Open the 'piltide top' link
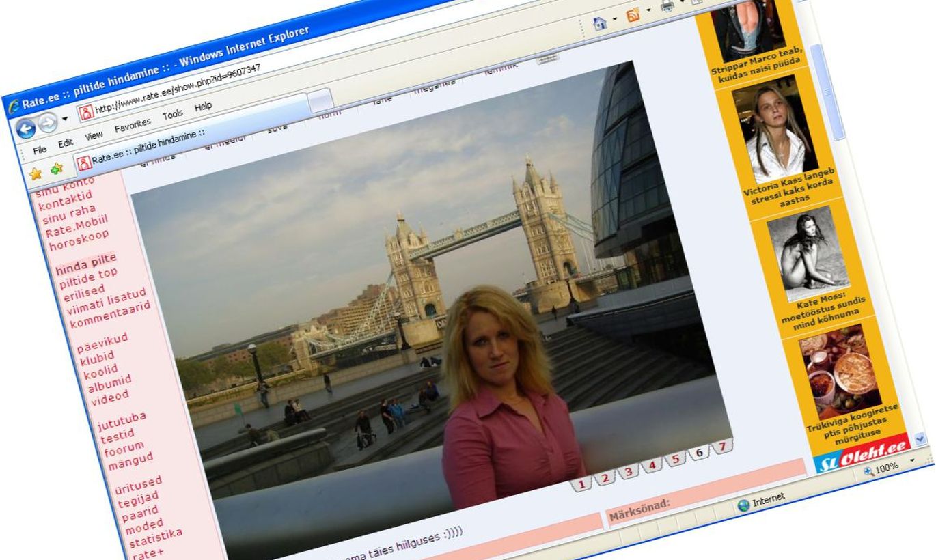Viewport: 936px width, 560px height. click(x=88, y=278)
